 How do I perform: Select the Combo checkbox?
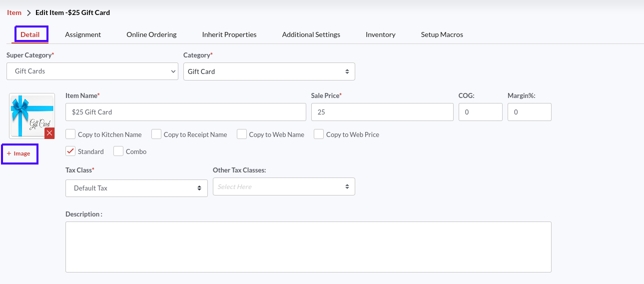tap(118, 151)
